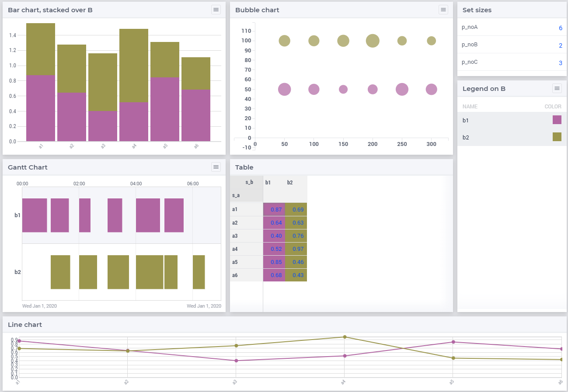Image resolution: width=568 pixels, height=392 pixels.
Task: Open the Bubble chart options menu
Action: coord(443,9)
